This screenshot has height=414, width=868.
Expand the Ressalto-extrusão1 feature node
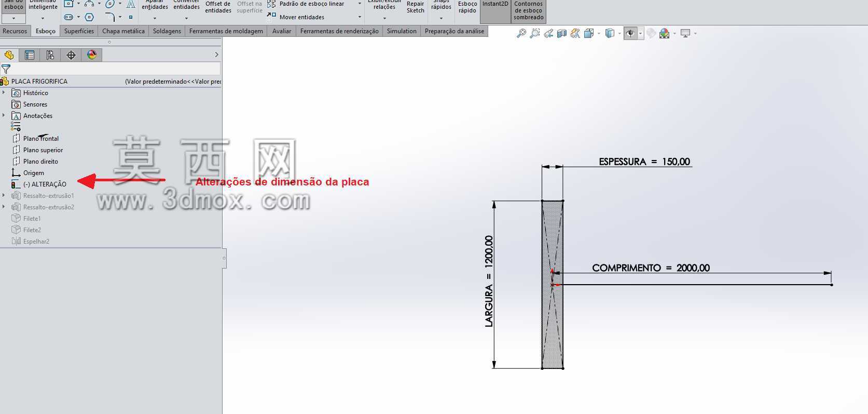[4, 195]
